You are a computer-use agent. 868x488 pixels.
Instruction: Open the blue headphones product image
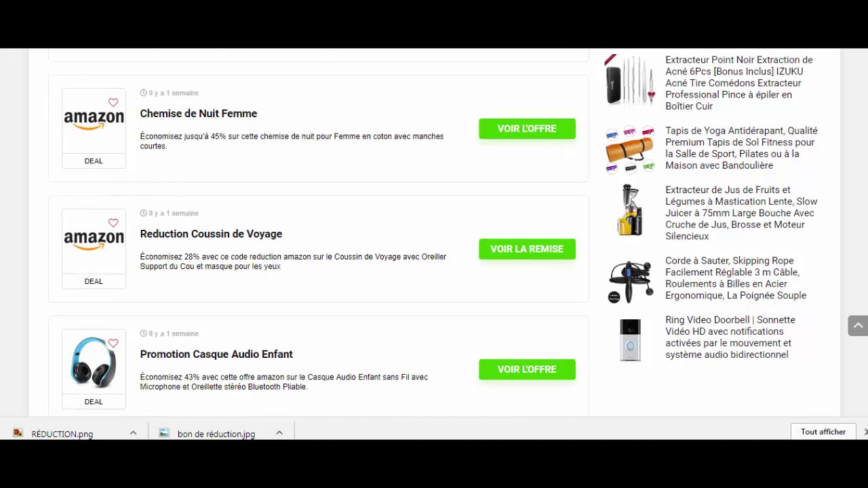pyautogui.click(x=94, y=362)
